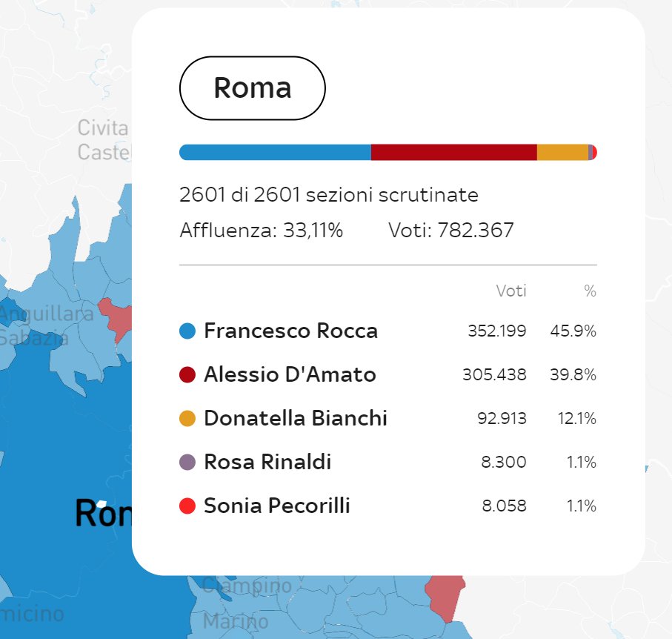Select the blue segment of results bar
Screen dimensions: 672x639
[276, 153]
